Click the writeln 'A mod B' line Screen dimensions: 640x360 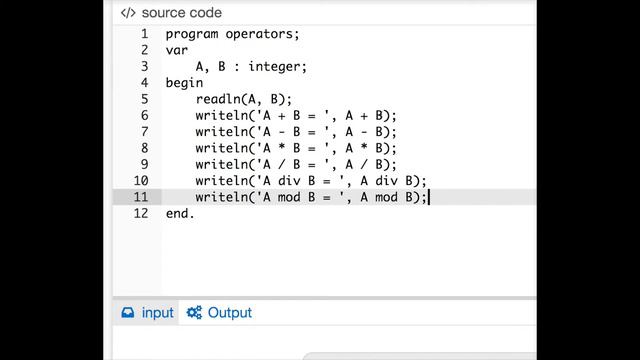tap(311, 197)
